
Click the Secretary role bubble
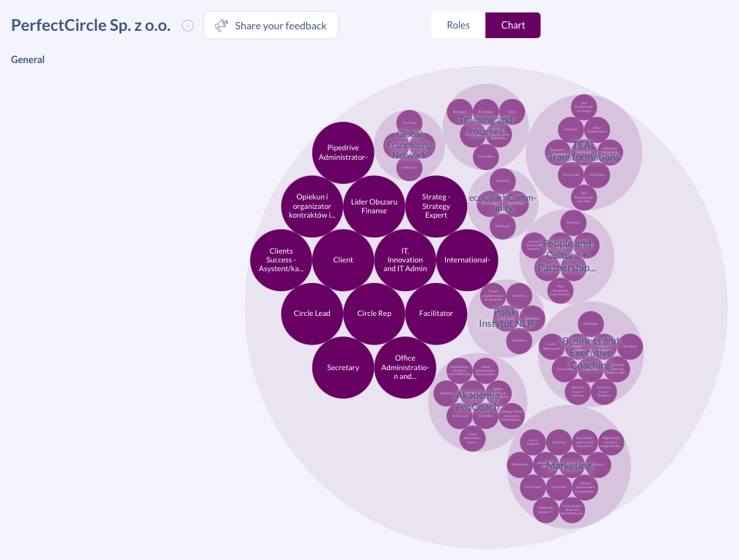tap(343, 368)
